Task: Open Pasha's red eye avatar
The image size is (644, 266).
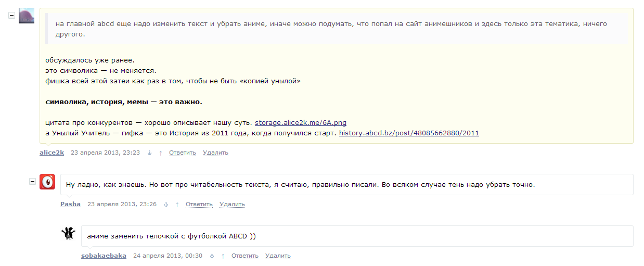Action: [47, 182]
